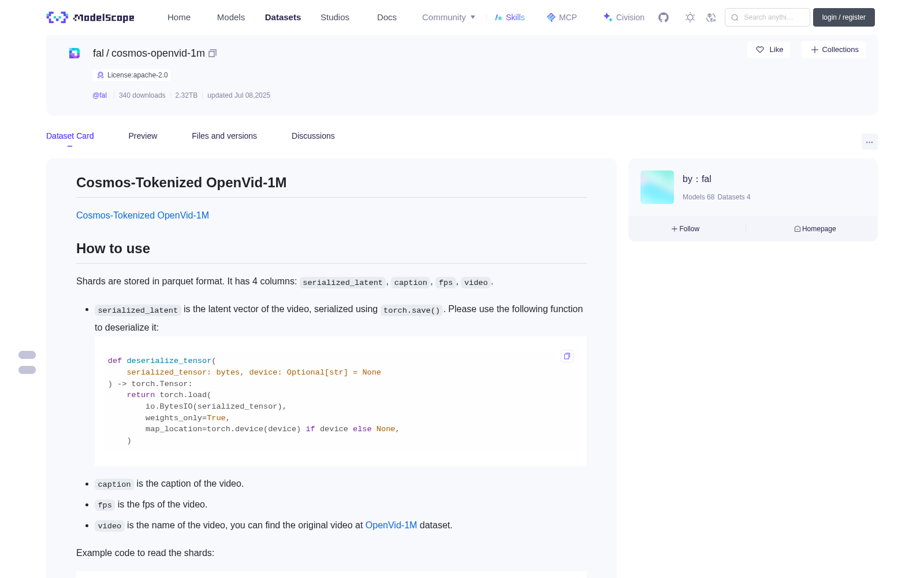Image resolution: width=924 pixels, height=578 pixels.
Task: Expand the Community dropdown menu
Action: (x=449, y=17)
